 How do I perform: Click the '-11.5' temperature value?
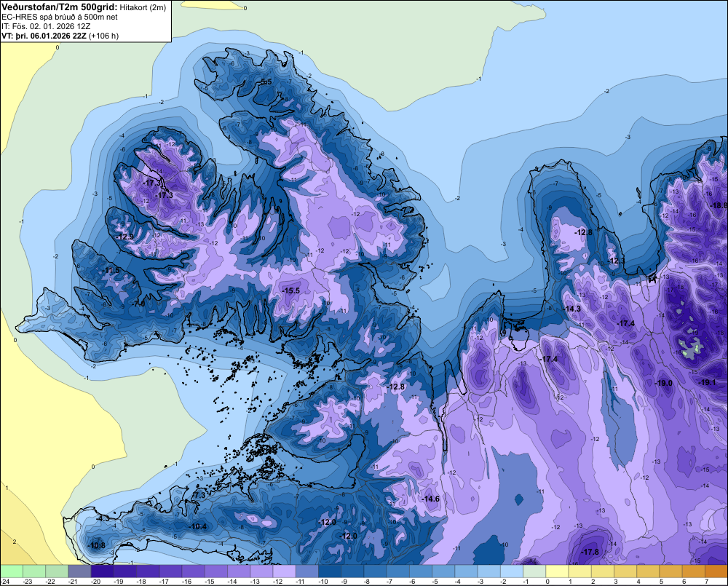point(111,270)
